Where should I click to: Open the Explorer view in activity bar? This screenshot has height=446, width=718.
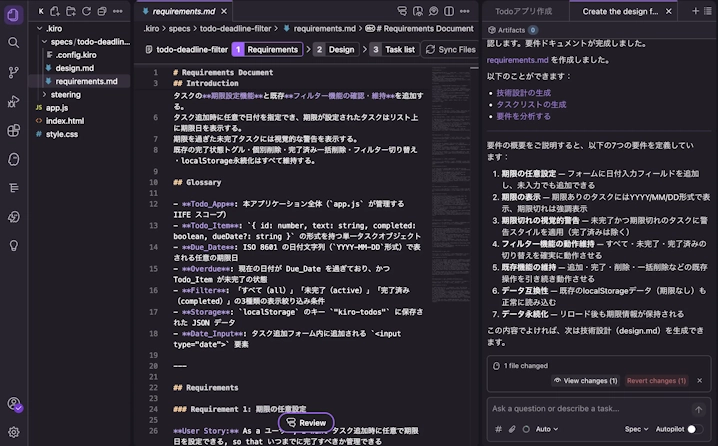click(x=13, y=15)
